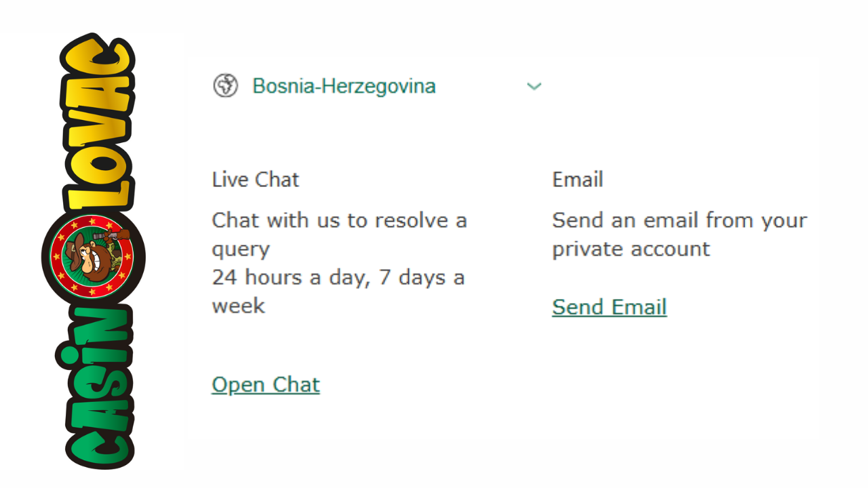
Task: Click the word "week" above Open Chat
Action: (x=239, y=306)
